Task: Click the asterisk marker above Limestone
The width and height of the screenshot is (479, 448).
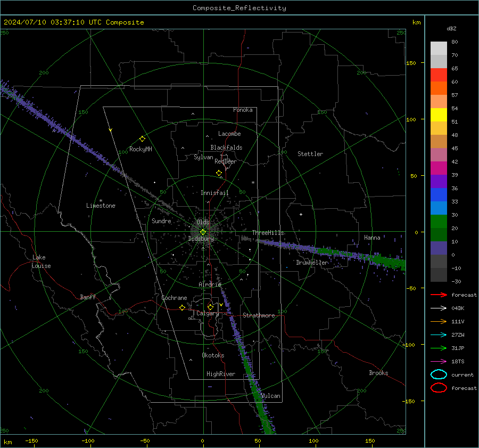Action: [101, 201]
